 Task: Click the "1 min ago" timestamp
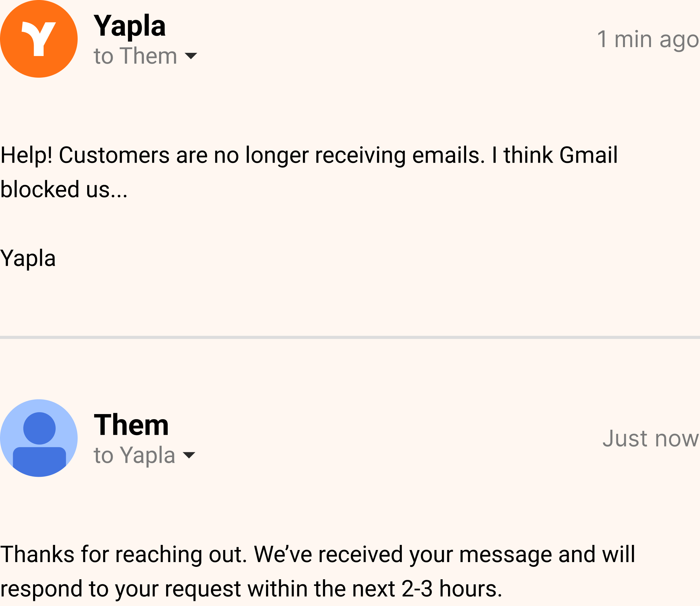click(647, 40)
